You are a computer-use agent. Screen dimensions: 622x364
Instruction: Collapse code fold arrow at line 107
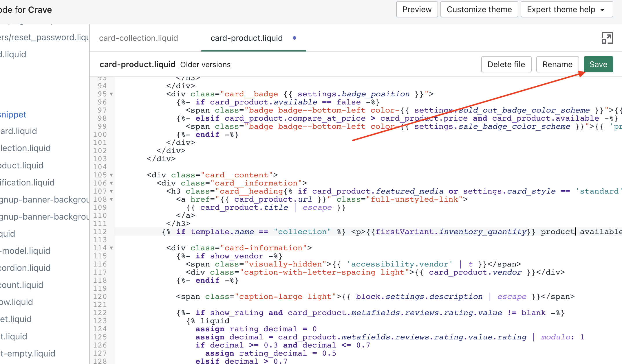111,191
